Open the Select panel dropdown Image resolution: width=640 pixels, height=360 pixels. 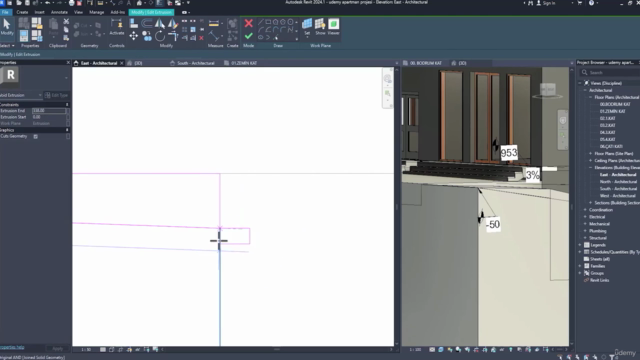click(7, 46)
